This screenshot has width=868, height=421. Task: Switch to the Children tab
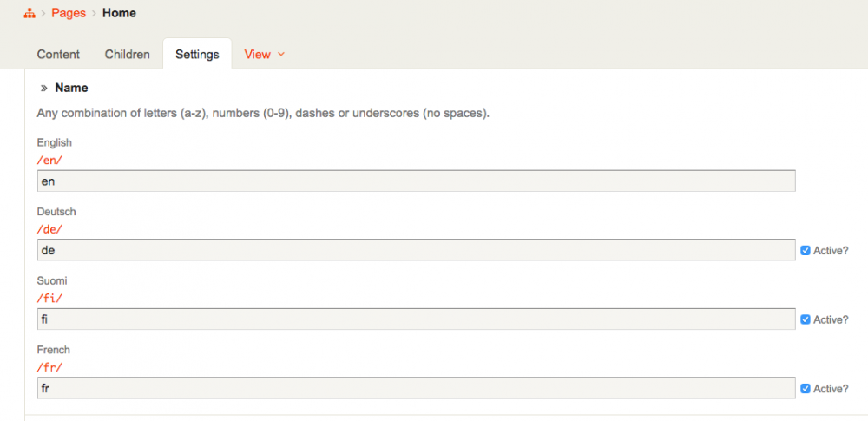(127, 54)
